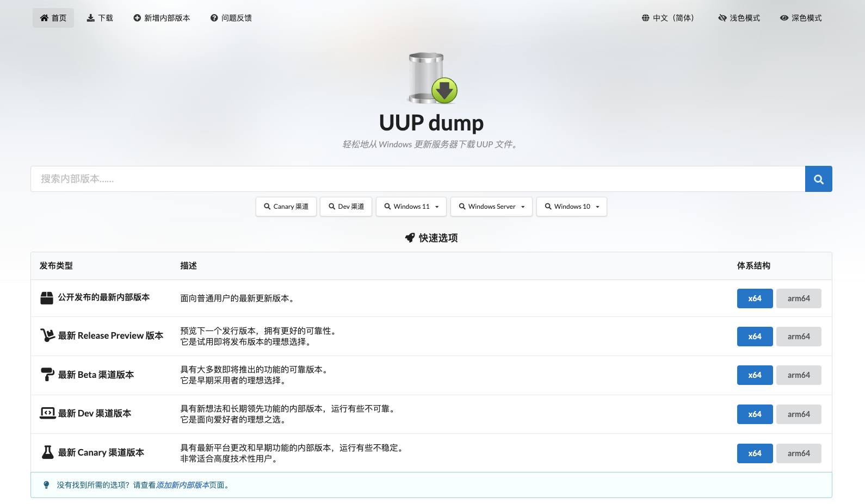Click the 公开发布的最新内部版本 row title
The width and height of the screenshot is (865, 504).
(x=104, y=297)
